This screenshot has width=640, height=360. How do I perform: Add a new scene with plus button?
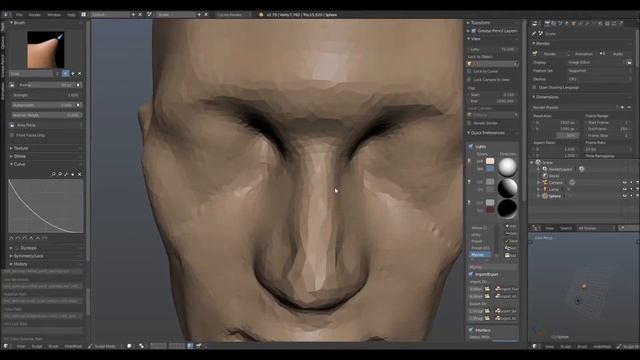coord(199,14)
